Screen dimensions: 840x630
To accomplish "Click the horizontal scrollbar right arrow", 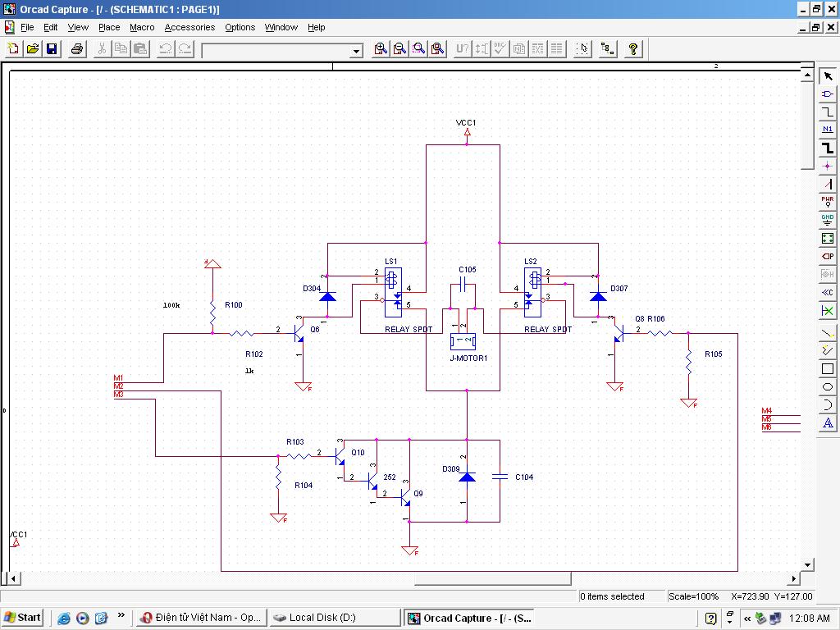I will (795, 578).
